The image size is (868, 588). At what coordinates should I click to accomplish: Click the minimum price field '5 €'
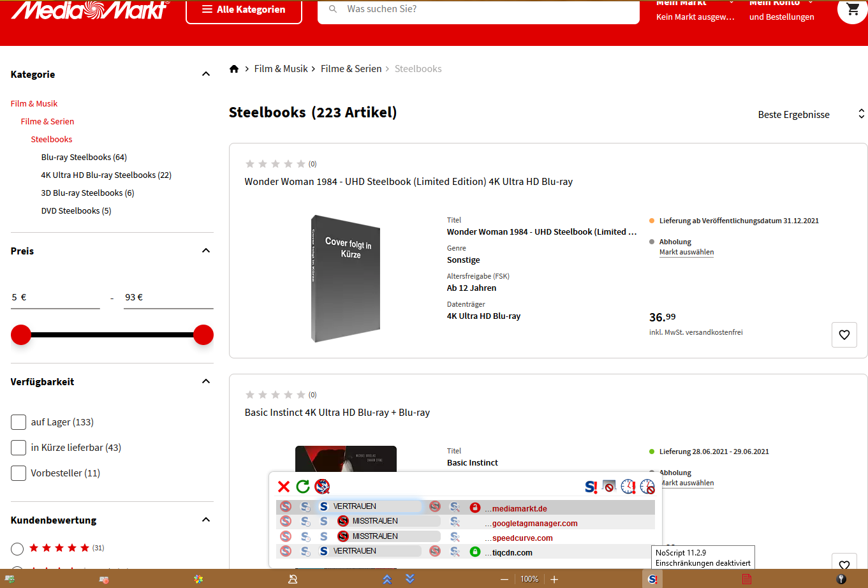tap(55, 297)
